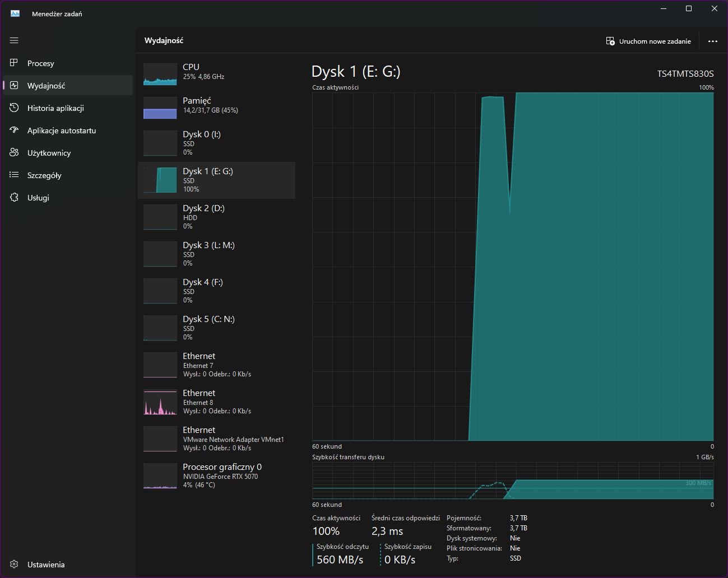Open the Szczegóły list icon

click(14, 175)
